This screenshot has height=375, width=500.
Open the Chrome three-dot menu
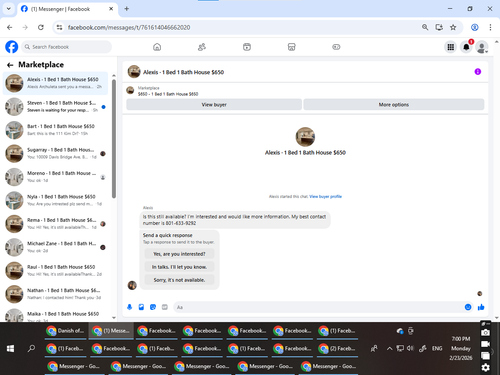pyautogui.click(x=490, y=27)
